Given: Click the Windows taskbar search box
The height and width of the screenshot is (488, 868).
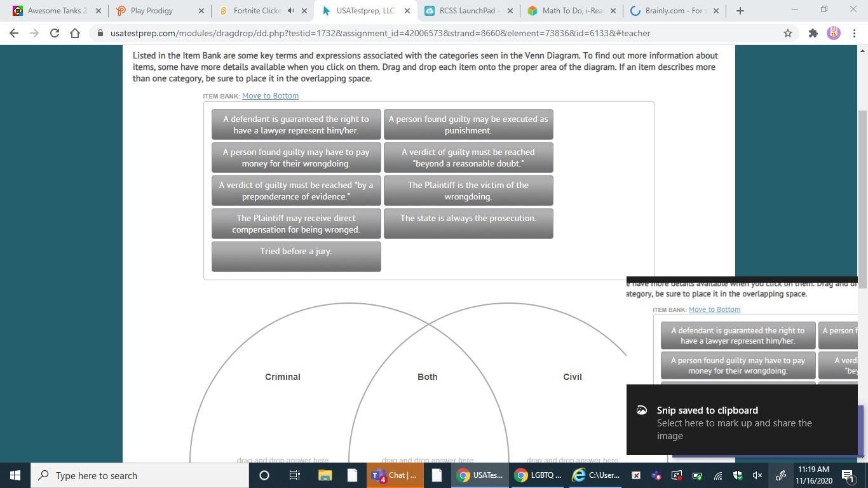Looking at the screenshot, I should pyautogui.click(x=140, y=475).
